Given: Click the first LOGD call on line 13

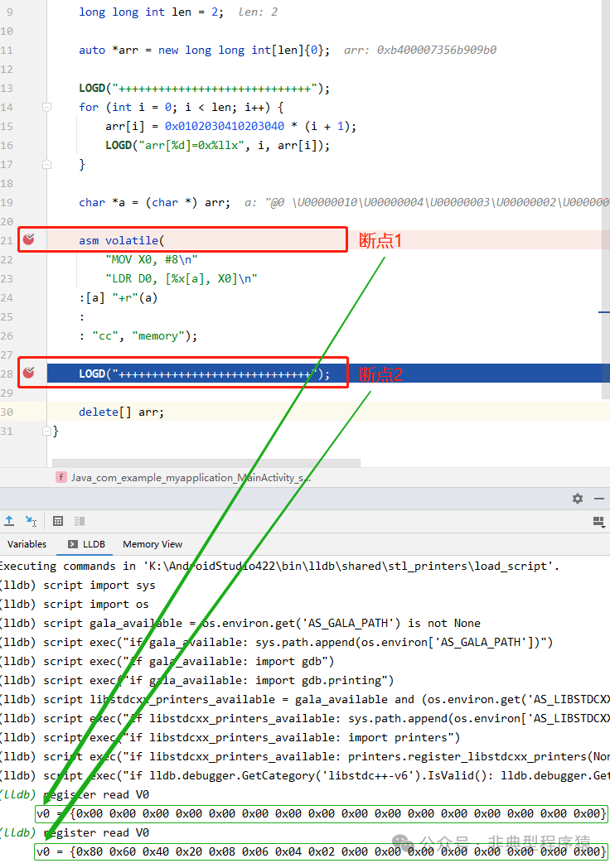Looking at the screenshot, I should pos(204,88).
